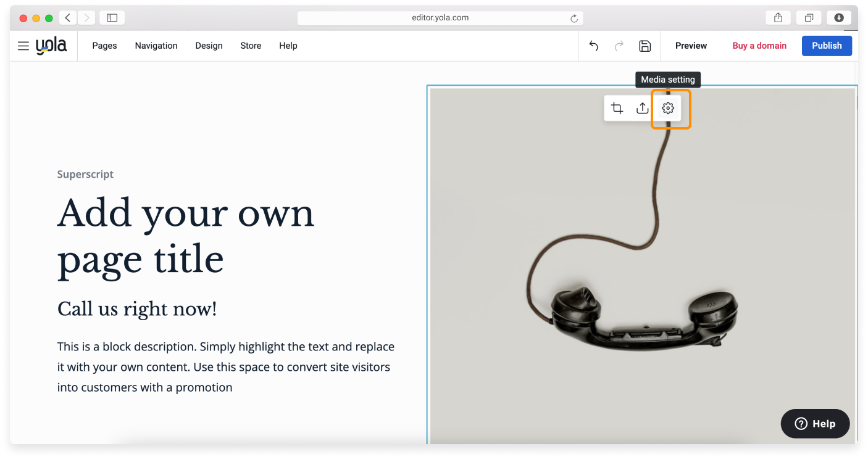Undo the last change

593,46
